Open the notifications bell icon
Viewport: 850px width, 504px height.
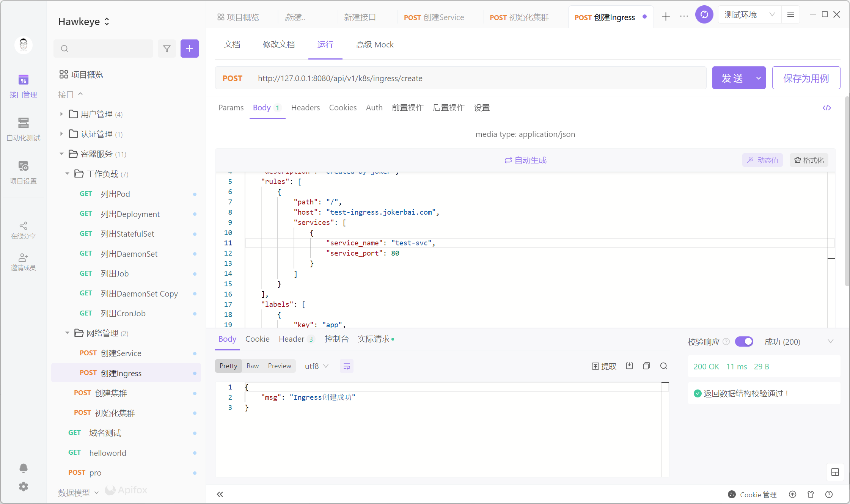(x=24, y=468)
